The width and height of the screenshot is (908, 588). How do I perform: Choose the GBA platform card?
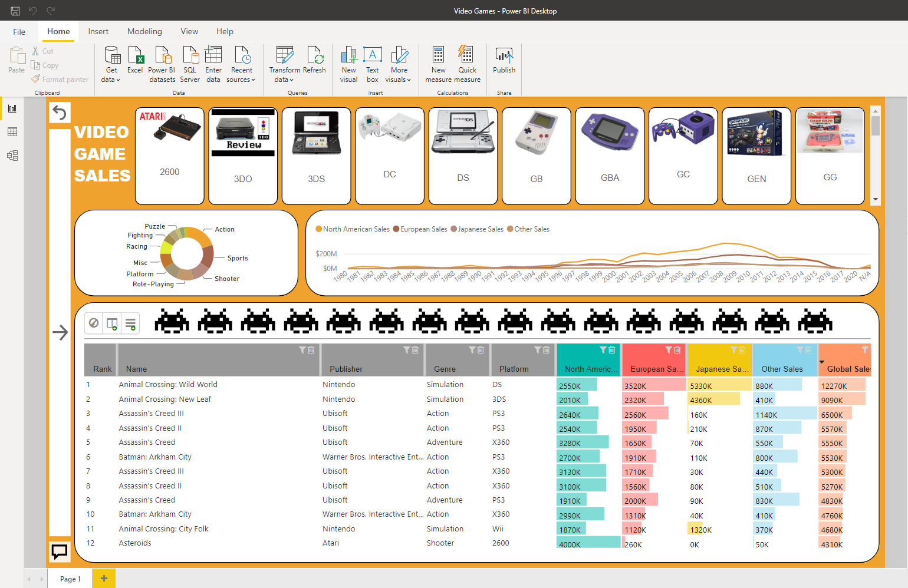pos(610,156)
